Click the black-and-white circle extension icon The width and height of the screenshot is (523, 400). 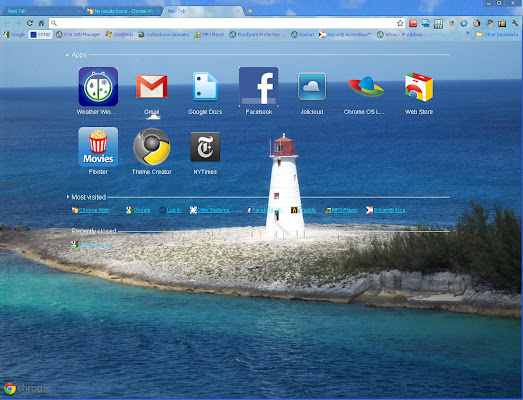point(477,23)
